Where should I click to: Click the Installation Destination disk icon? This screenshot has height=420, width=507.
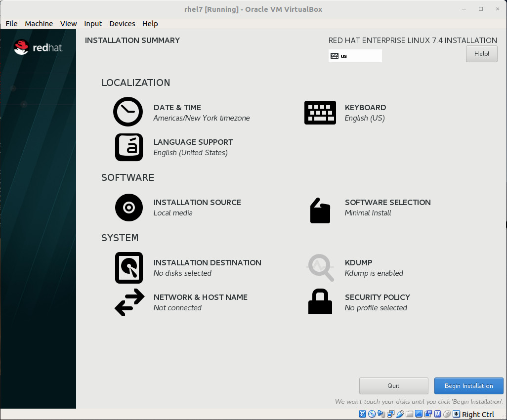(129, 268)
